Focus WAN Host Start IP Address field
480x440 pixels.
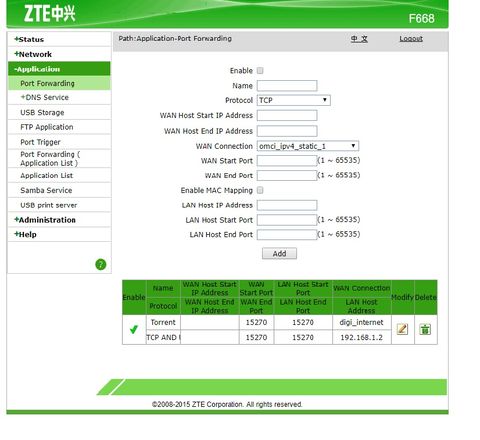(287, 115)
